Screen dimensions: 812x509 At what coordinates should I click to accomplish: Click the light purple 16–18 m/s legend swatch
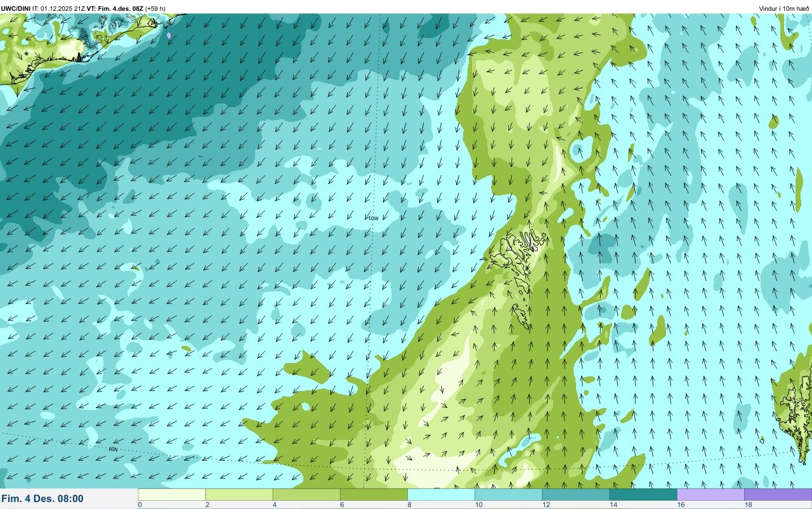pos(710,494)
